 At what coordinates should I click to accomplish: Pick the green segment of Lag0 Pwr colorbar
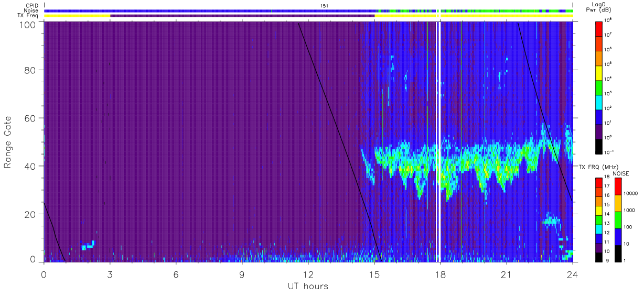[x=599, y=87]
